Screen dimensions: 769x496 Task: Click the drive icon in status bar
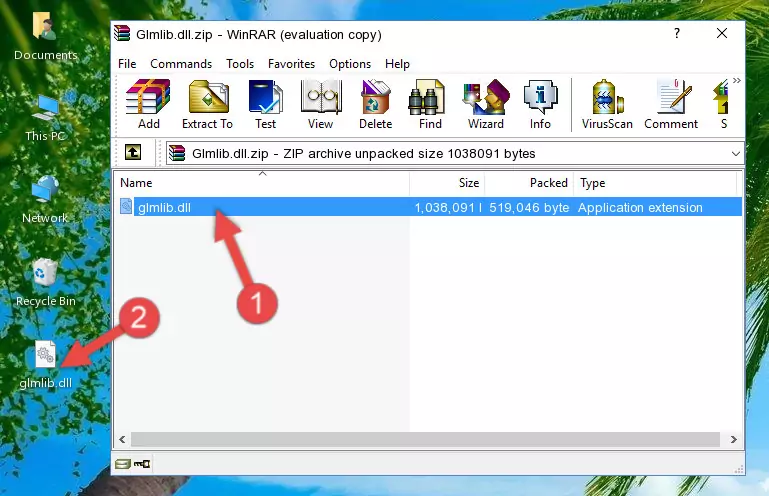[123, 464]
